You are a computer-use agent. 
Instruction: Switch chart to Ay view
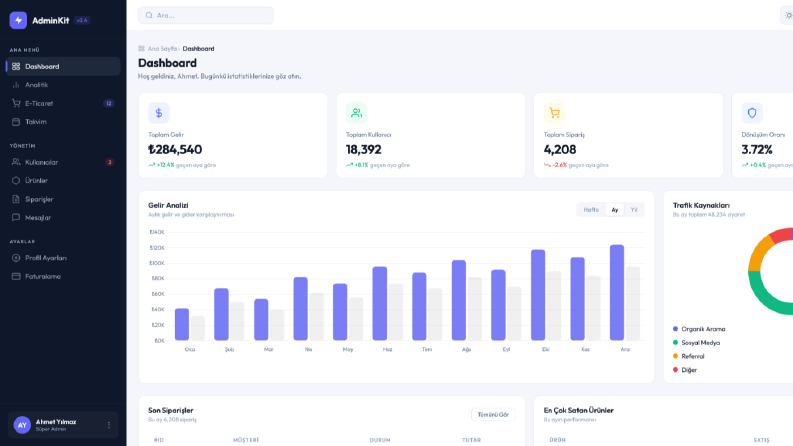point(614,209)
